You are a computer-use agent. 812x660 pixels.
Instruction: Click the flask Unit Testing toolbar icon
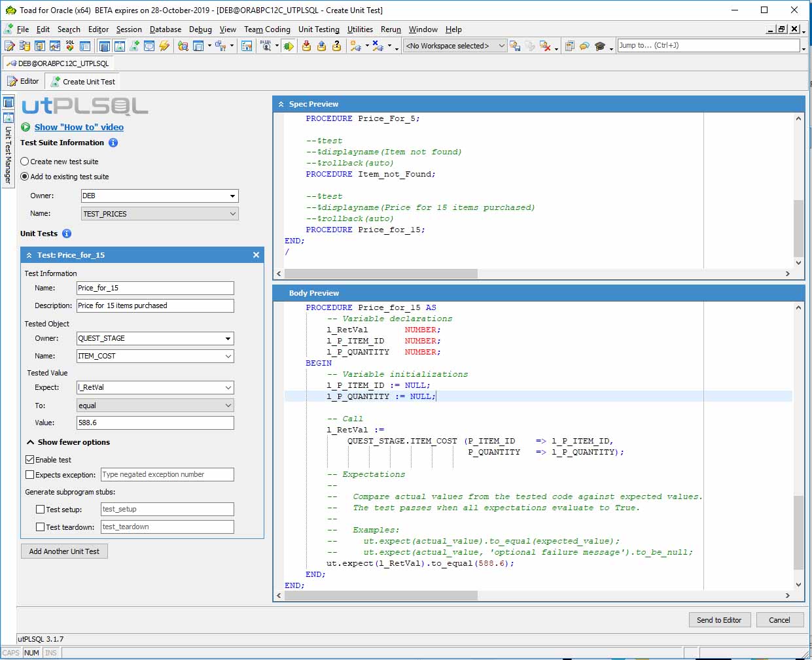[x=120, y=46]
